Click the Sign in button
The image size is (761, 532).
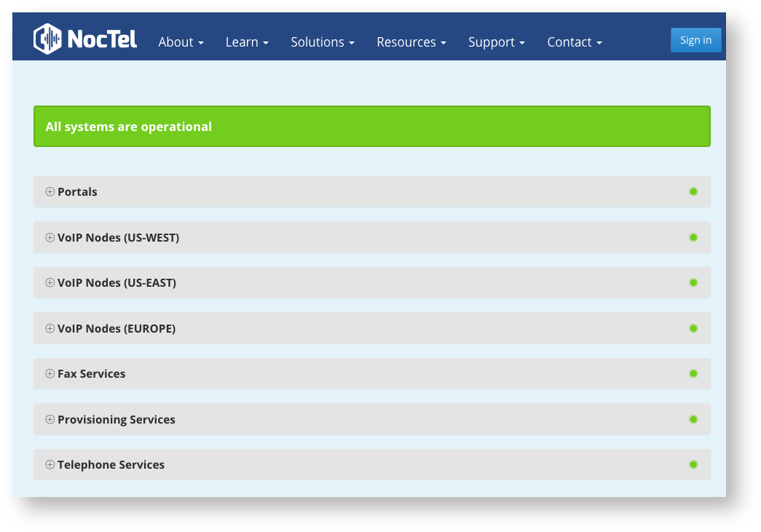pos(695,40)
